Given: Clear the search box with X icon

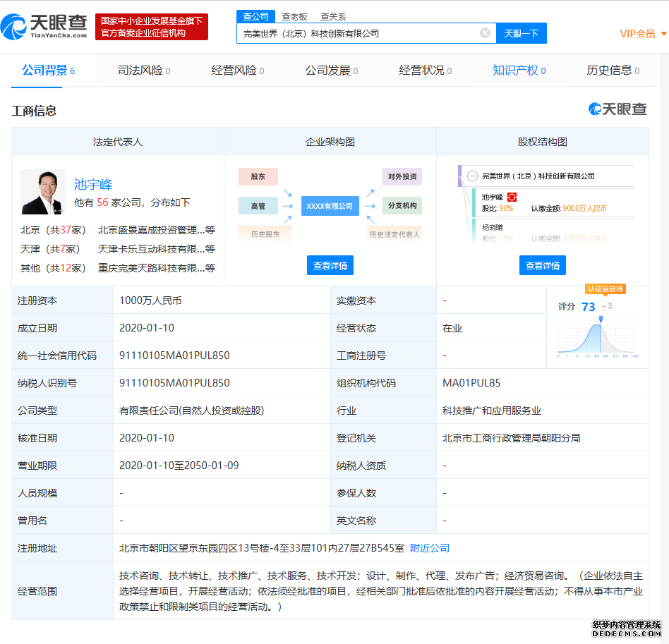Looking at the screenshot, I should click(x=485, y=33).
